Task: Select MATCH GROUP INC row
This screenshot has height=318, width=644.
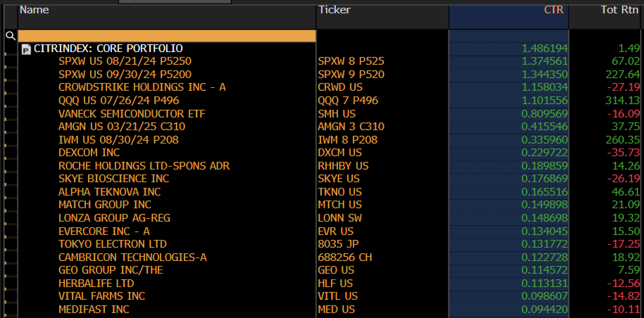Action: [x=105, y=205]
